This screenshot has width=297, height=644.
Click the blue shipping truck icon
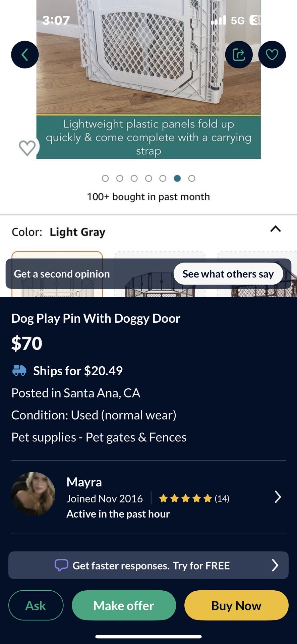click(x=19, y=370)
